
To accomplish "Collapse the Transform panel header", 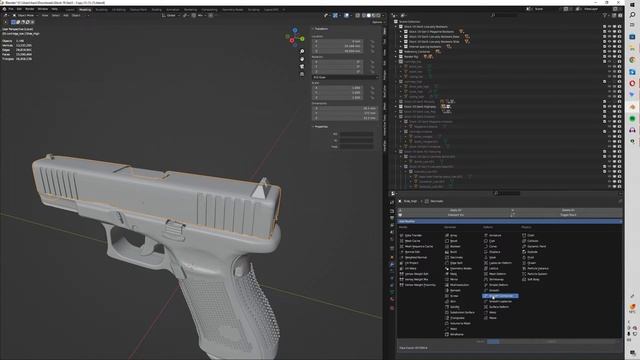I will pos(321,29).
